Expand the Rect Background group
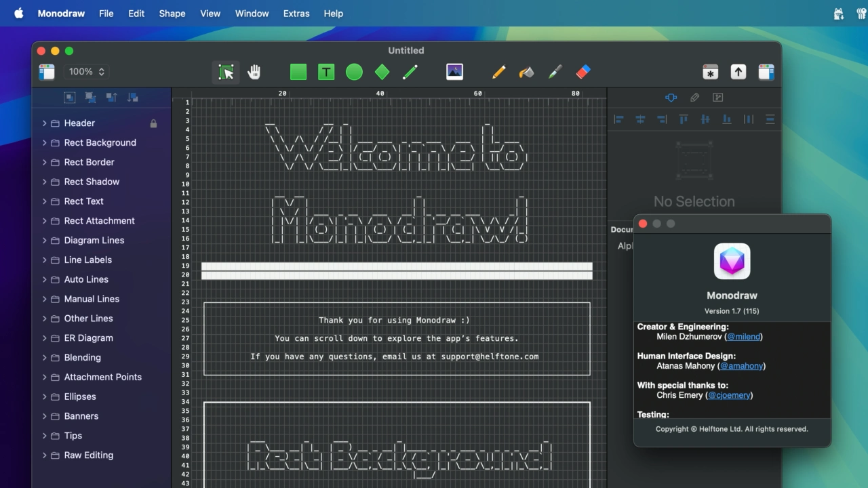868x488 pixels. (44, 143)
